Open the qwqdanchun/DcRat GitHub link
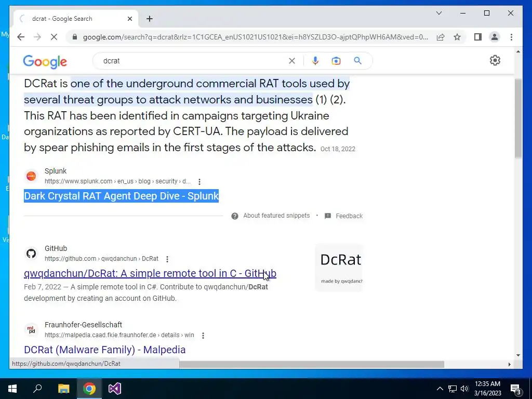The width and height of the screenshot is (532, 399). click(x=150, y=273)
